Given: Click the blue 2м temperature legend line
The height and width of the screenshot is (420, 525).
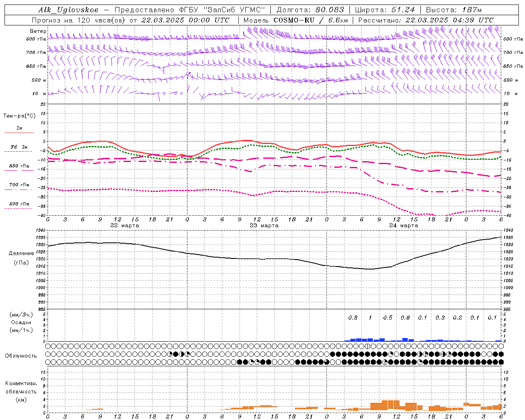Looking at the screenshot, I should 19,132.
